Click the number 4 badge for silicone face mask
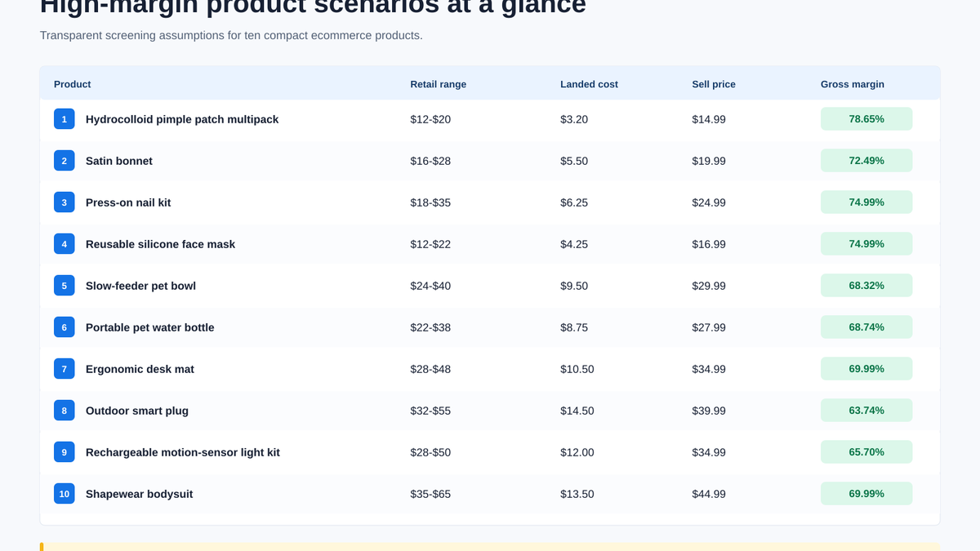This screenshot has width=980, height=551. point(65,244)
